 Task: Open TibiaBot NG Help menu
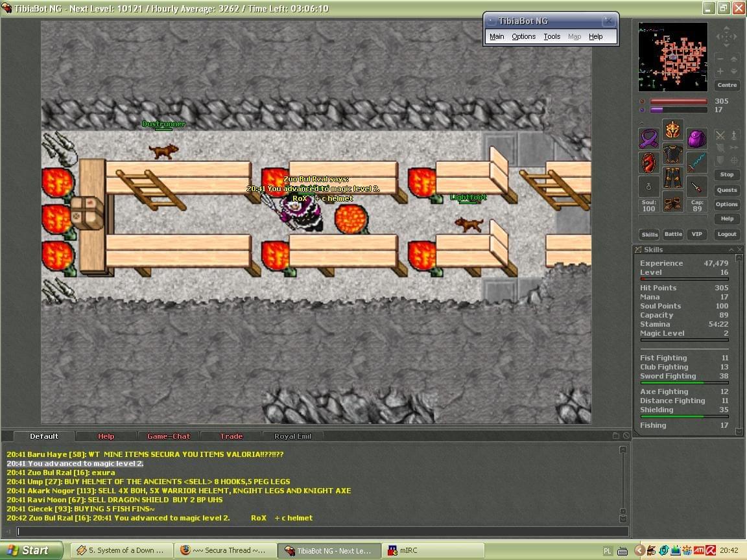click(595, 37)
